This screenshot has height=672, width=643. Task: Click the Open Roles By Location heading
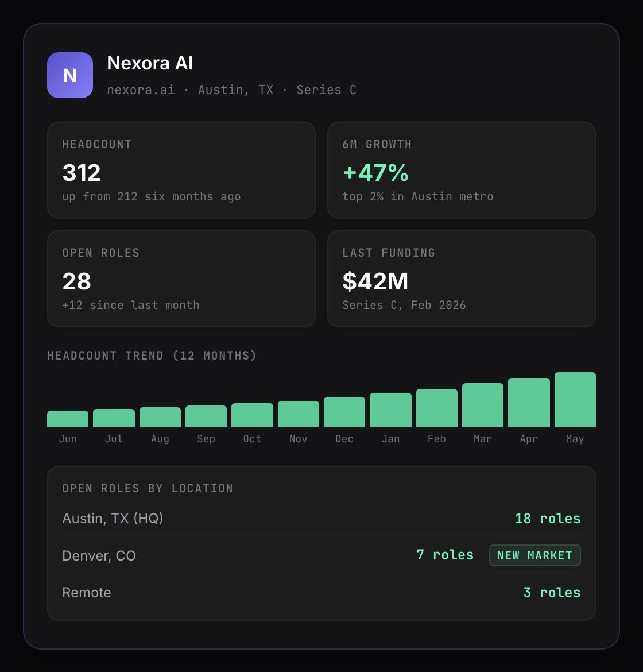[x=148, y=488]
